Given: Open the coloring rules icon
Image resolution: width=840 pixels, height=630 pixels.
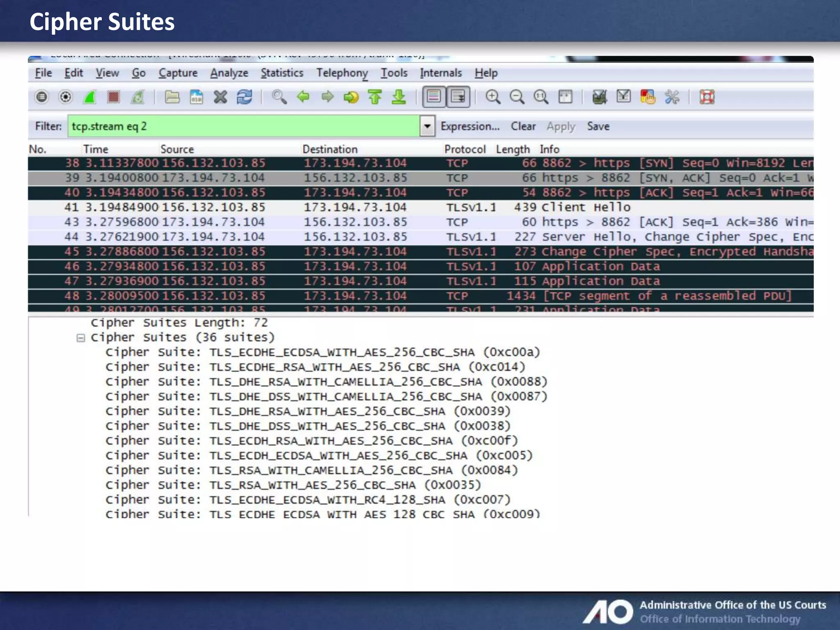Looking at the screenshot, I should point(648,97).
